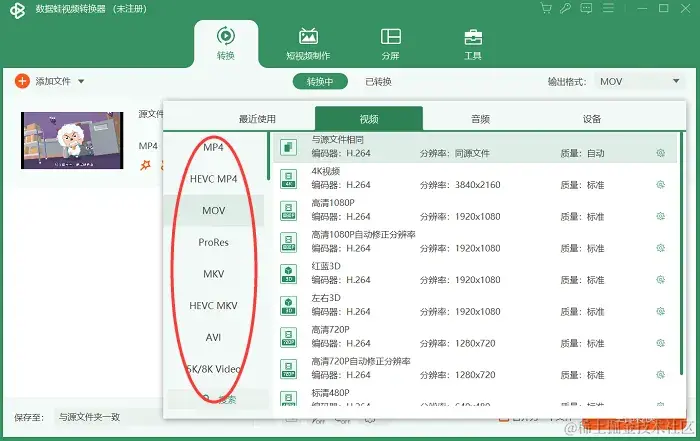Open the 分屏 tab
The image size is (700, 441).
click(x=391, y=44)
